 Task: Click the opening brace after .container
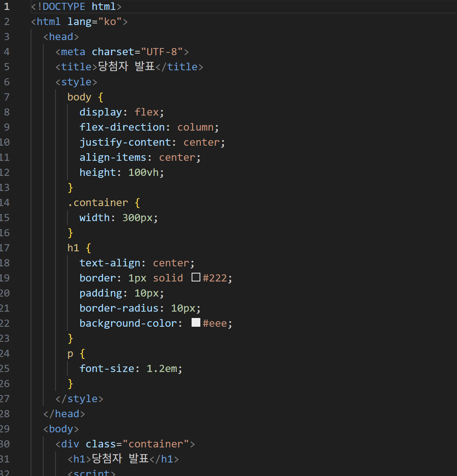(137, 203)
